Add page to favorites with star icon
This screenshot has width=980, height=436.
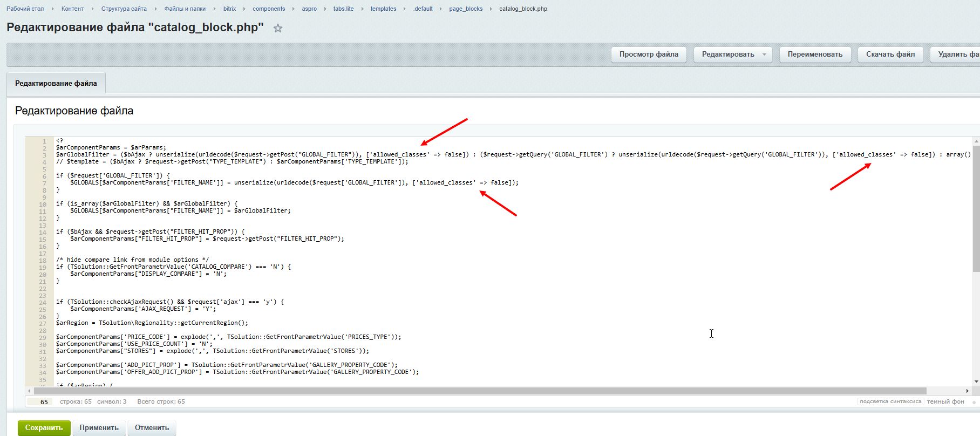click(278, 28)
